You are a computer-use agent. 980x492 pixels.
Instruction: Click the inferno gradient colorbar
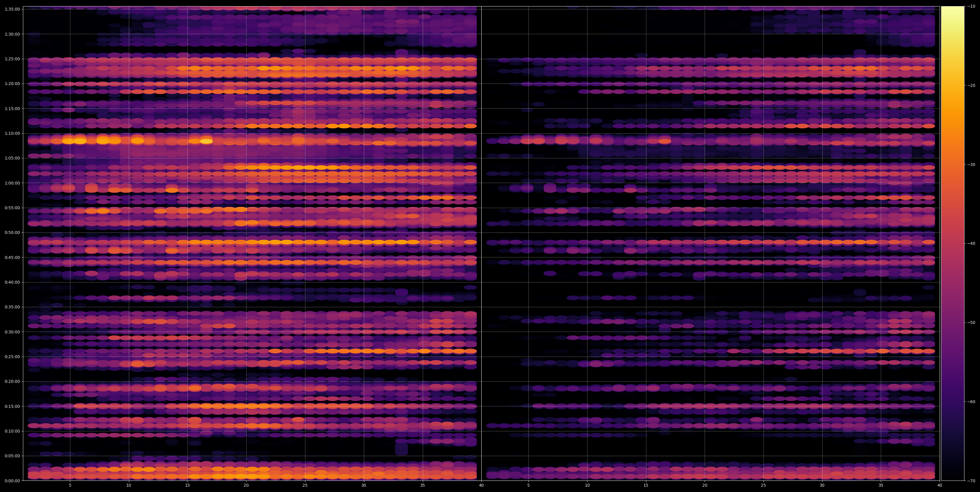(x=953, y=244)
